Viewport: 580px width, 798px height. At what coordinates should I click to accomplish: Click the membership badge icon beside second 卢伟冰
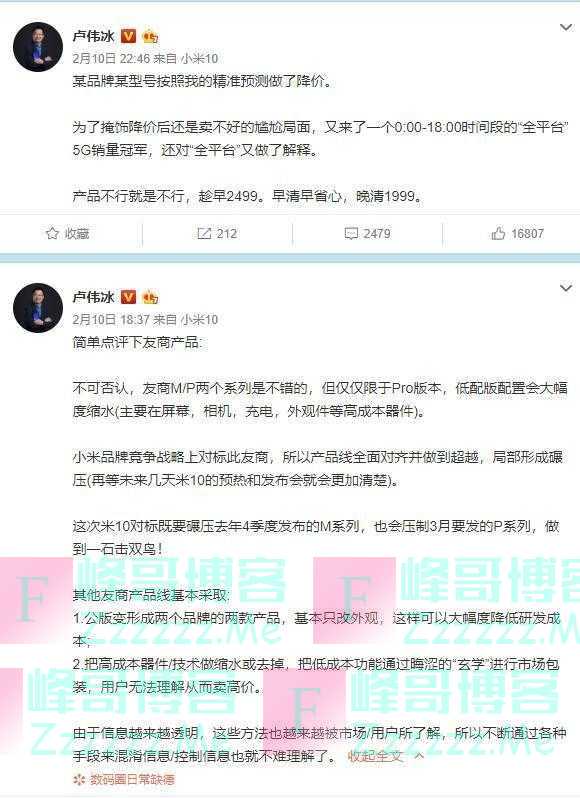(x=150, y=297)
